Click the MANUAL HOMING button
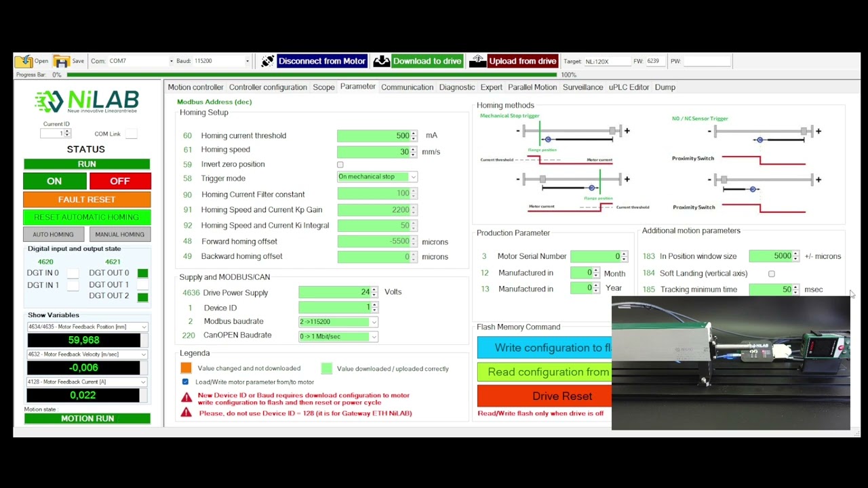This screenshot has height=488, width=868. pyautogui.click(x=119, y=235)
